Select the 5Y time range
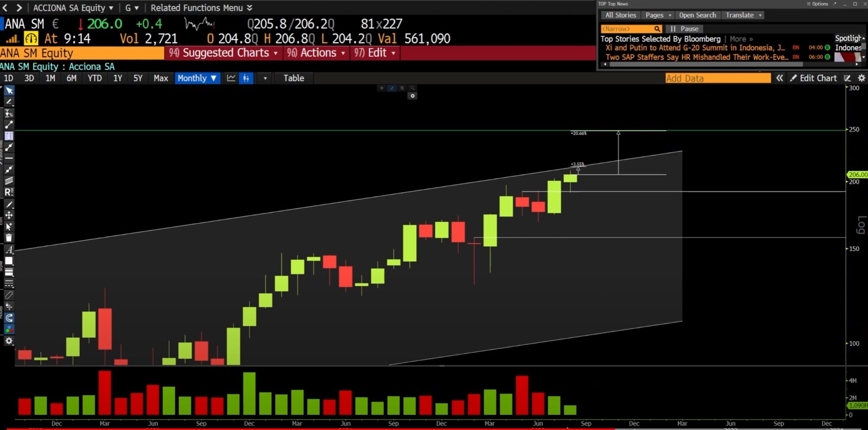This screenshot has width=868, height=430. pyautogui.click(x=138, y=78)
